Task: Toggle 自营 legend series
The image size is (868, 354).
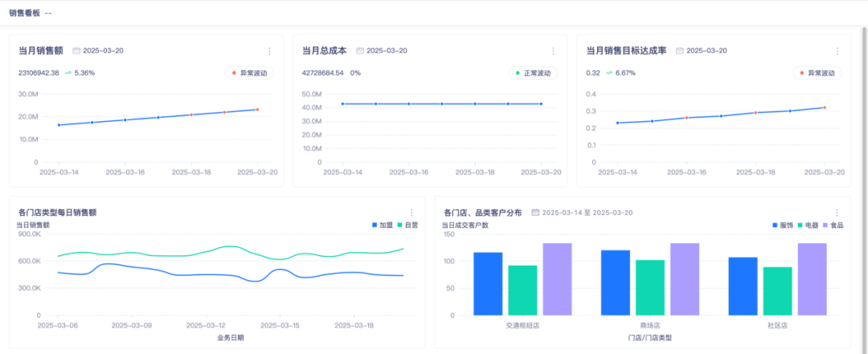Action: [407, 226]
